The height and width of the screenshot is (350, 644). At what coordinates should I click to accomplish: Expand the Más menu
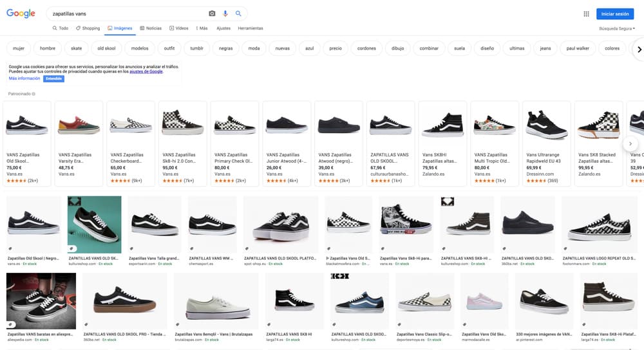pyautogui.click(x=202, y=28)
